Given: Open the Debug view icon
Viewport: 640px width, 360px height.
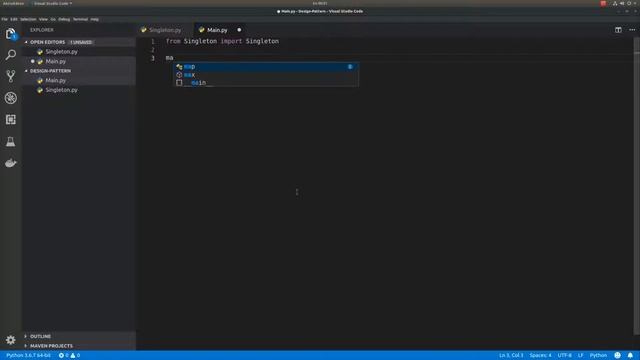Looking at the screenshot, I should tap(11, 98).
